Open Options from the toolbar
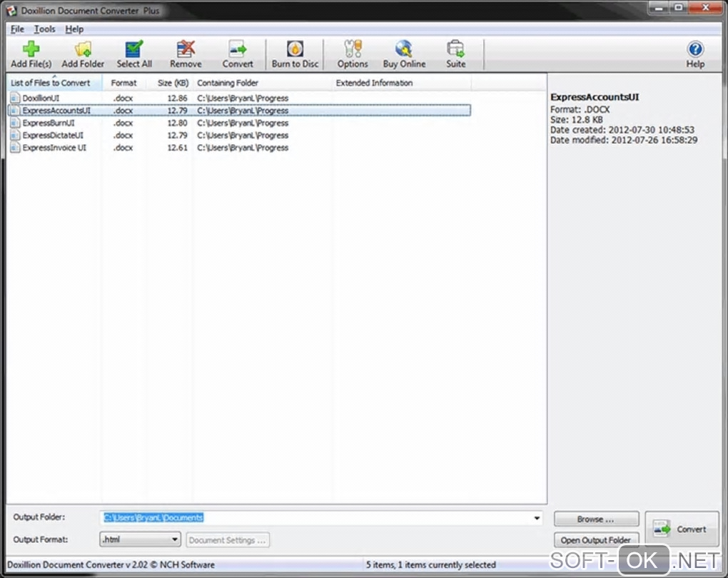Image resolution: width=728 pixels, height=578 pixels. 353,49
